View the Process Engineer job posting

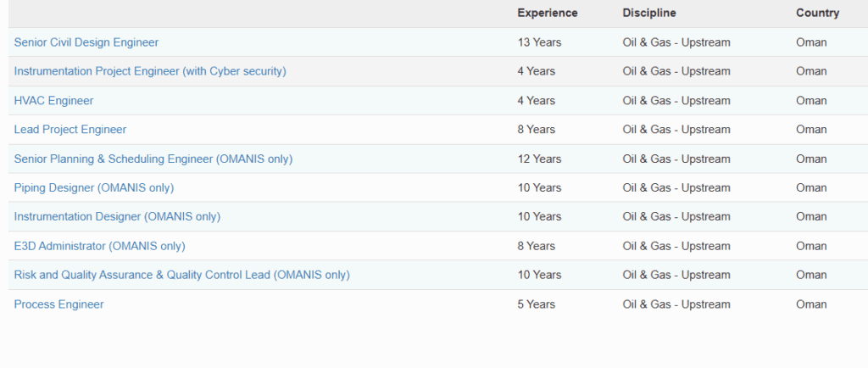(58, 304)
